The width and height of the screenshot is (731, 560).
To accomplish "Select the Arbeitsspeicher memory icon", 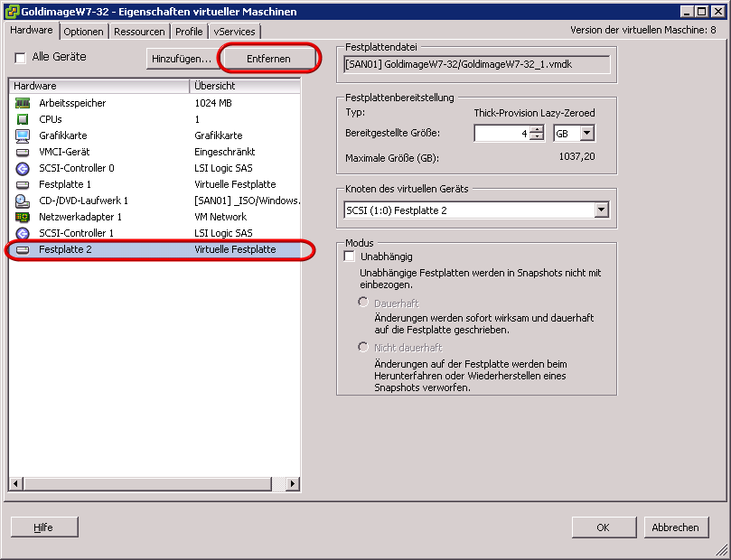I will [x=23, y=103].
